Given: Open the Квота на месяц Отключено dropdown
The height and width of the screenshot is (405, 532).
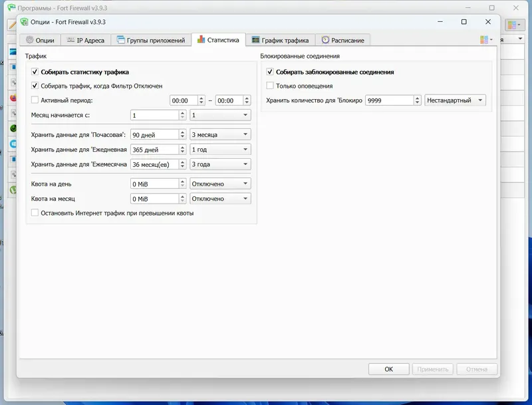Looking at the screenshot, I should pyautogui.click(x=220, y=199).
